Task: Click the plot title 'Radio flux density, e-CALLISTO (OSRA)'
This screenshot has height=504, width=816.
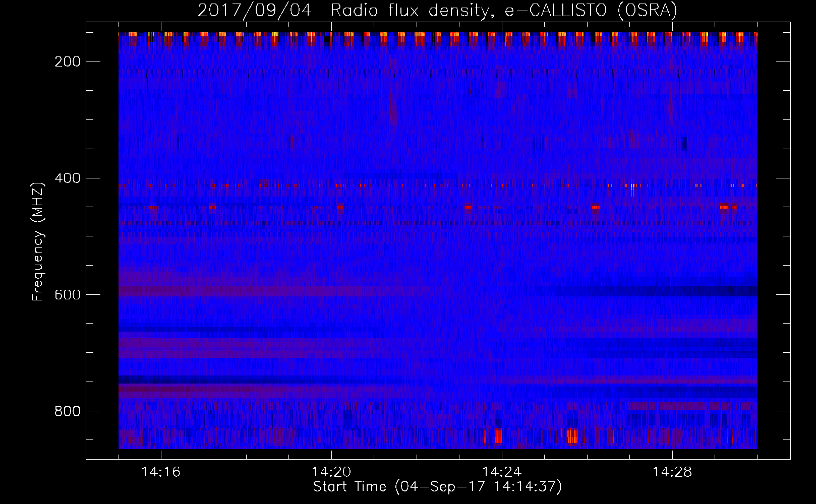Action: pyautogui.click(x=504, y=10)
